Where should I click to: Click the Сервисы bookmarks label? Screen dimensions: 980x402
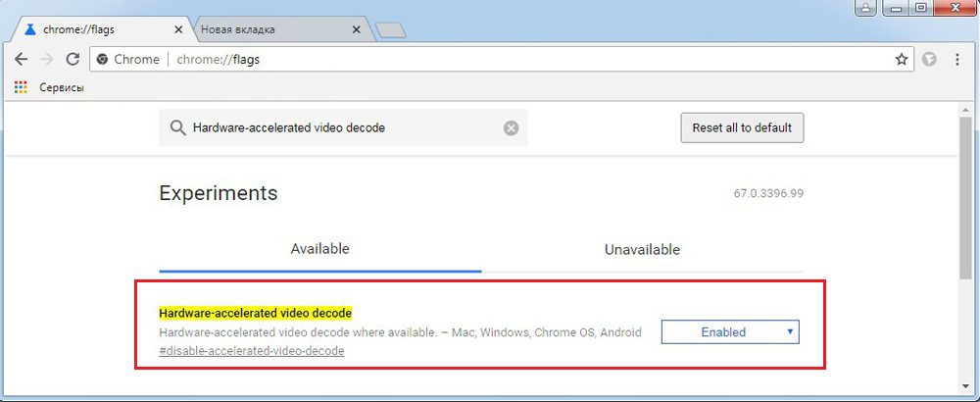point(62,87)
